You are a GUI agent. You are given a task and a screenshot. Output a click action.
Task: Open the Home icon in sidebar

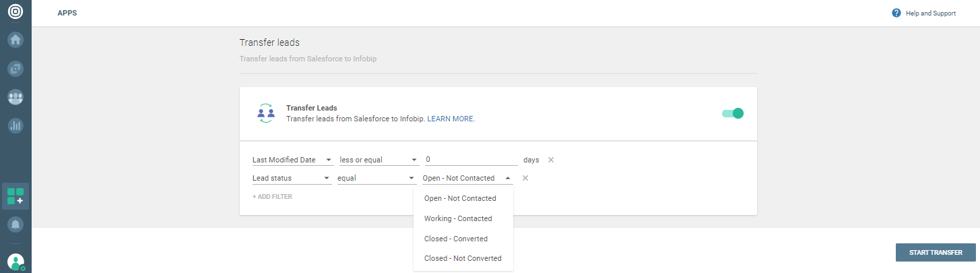coord(15,40)
